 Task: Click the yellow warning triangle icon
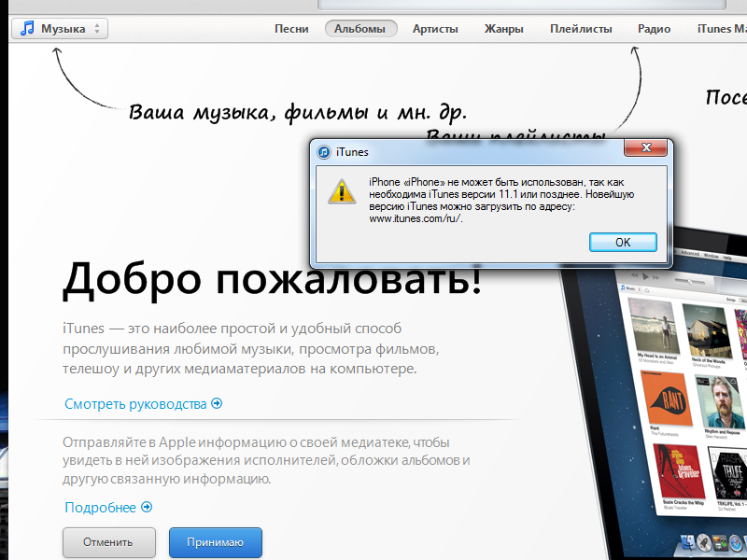342,191
